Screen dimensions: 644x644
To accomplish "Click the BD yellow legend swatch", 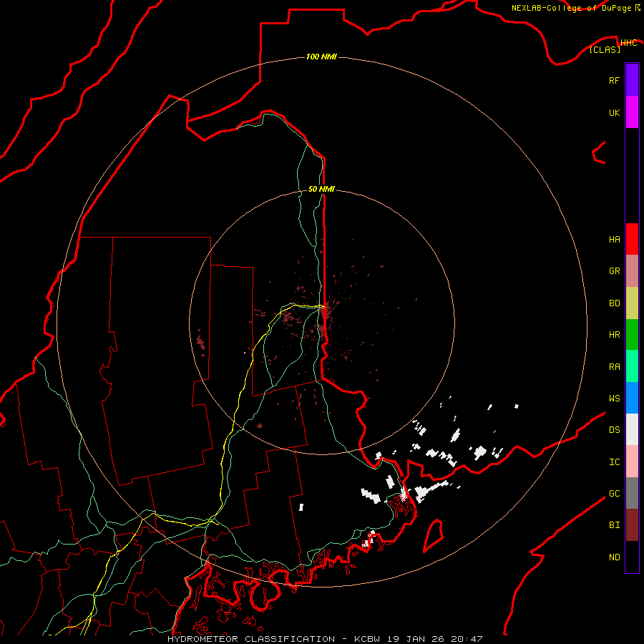I will pos(632,303).
